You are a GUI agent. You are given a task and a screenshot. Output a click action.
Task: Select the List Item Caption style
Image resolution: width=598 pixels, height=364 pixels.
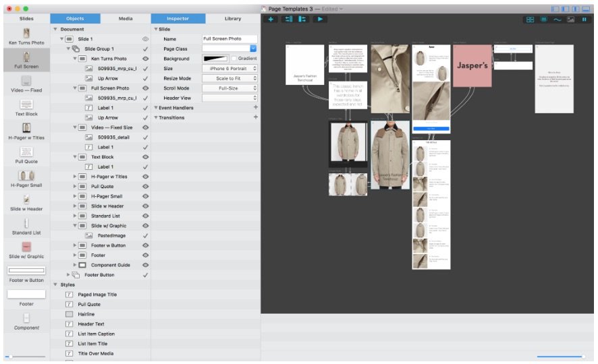[x=96, y=334]
